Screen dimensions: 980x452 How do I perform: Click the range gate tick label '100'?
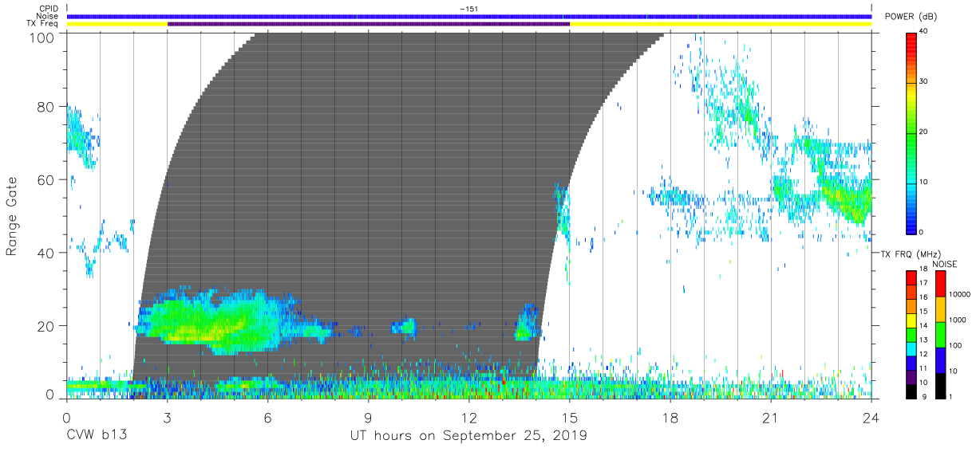coord(42,37)
